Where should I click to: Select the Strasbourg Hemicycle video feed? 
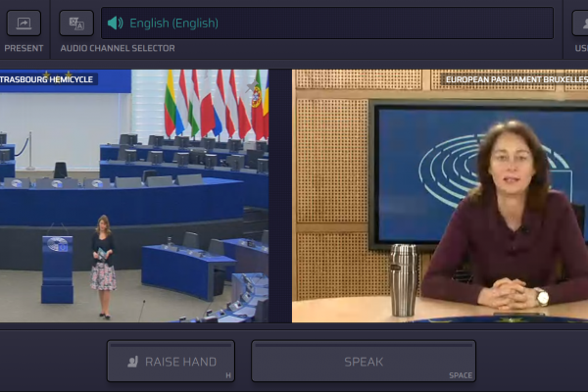(134, 196)
